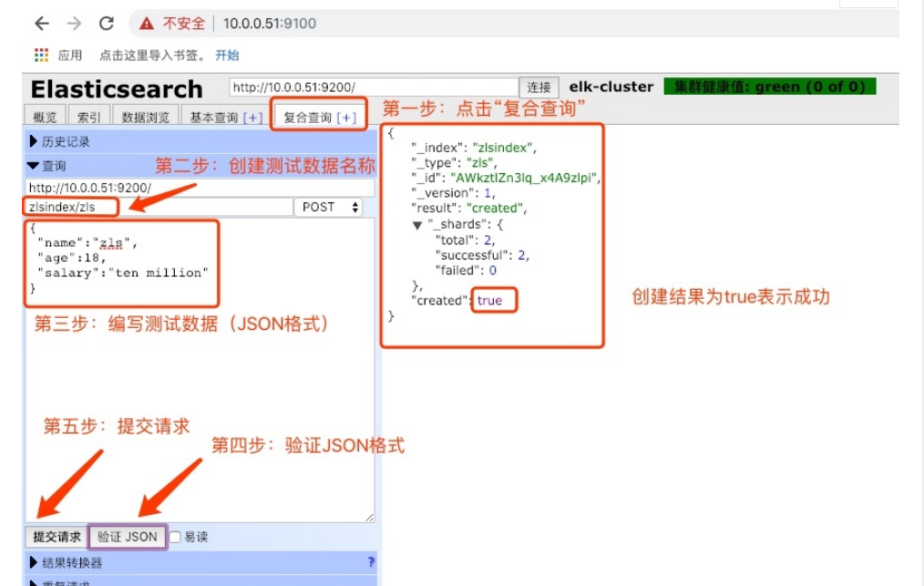Switch to the 复合查询 tab
The image size is (924, 586).
tap(307, 118)
